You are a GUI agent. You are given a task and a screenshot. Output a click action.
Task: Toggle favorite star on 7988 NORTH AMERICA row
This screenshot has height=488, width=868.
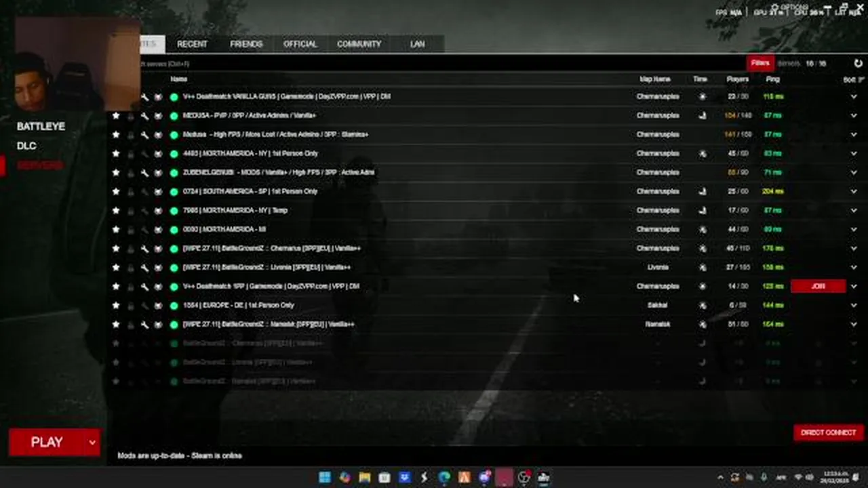(x=116, y=211)
